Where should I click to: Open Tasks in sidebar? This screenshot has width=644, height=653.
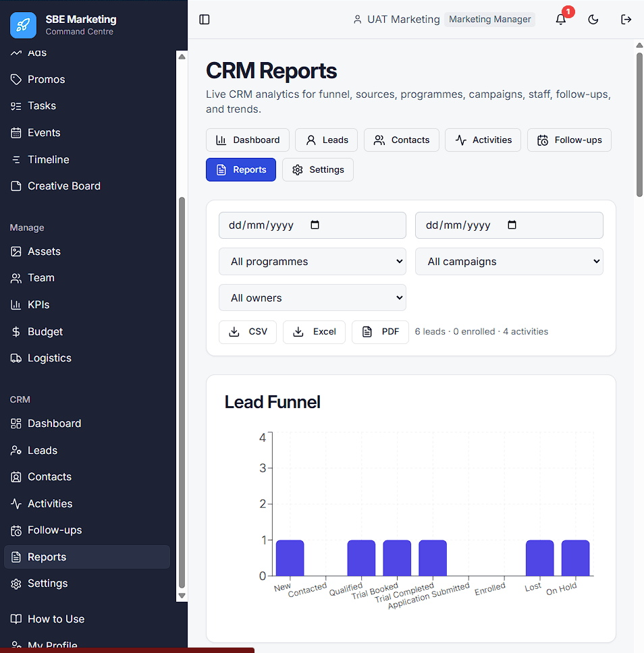tap(87, 106)
